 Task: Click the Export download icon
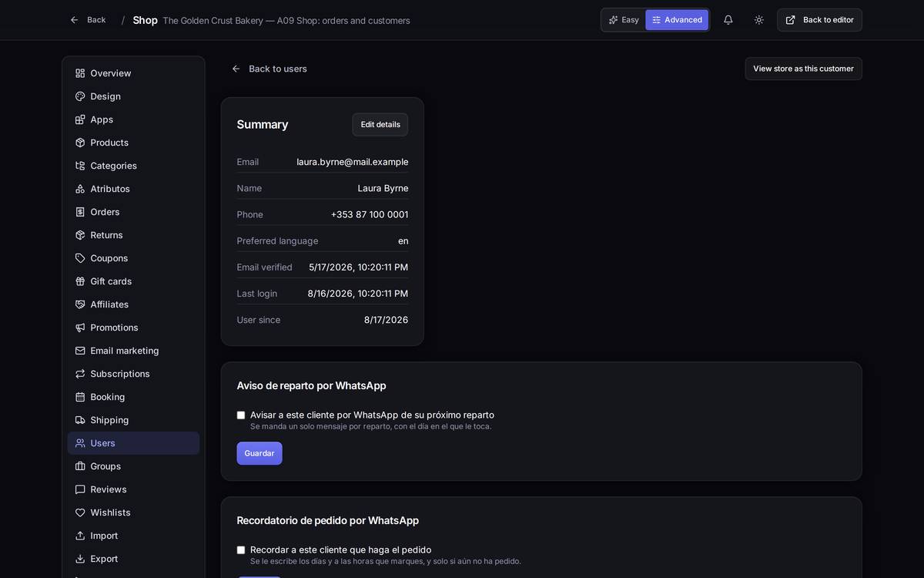tap(80, 559)
